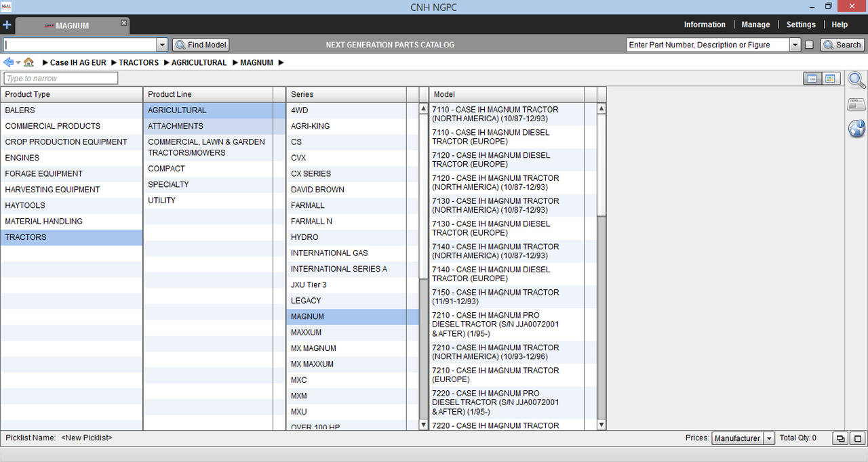868x462 pixels.
Task: Select SPECIALTY product line
Action: pos(214,184)
